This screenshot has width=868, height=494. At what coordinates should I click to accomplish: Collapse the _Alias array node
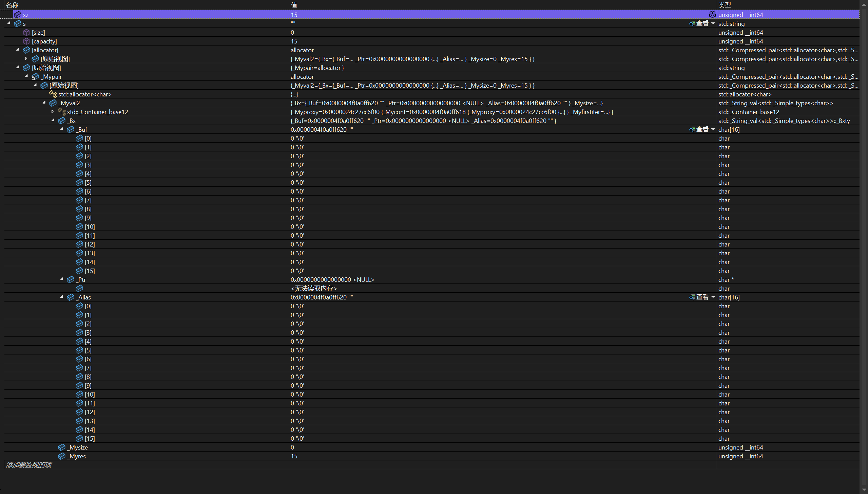[x=62, y=297]
